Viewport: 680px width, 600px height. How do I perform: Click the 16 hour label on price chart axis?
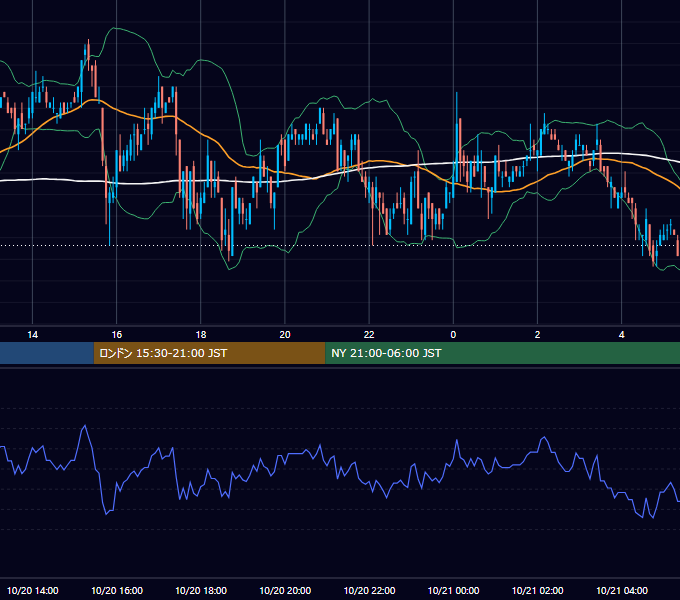[117, 335]
